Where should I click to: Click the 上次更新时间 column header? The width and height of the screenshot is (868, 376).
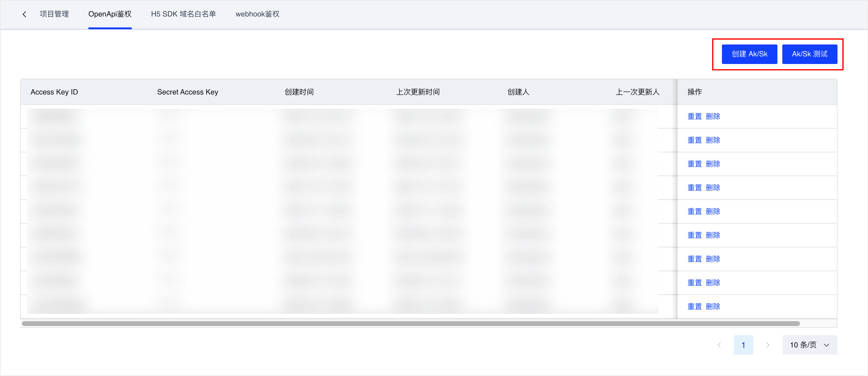click(418, 92)
